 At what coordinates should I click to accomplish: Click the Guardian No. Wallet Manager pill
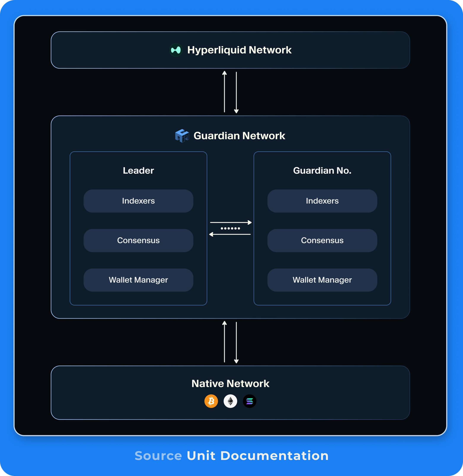tap(322, 280)
